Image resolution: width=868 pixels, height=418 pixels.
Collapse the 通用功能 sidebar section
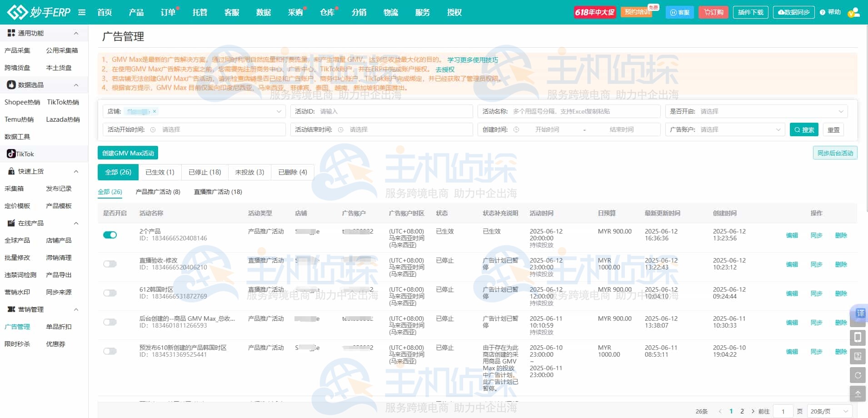(76, 33)
